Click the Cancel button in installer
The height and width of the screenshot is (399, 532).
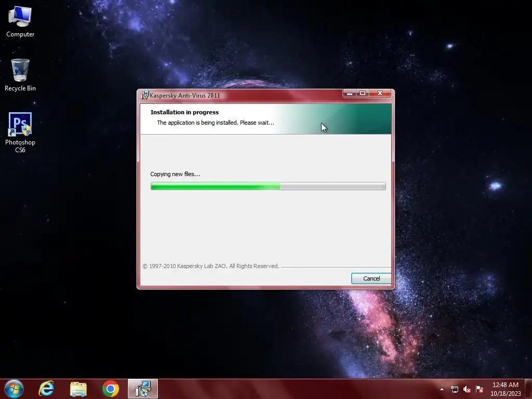coord(371,278)
